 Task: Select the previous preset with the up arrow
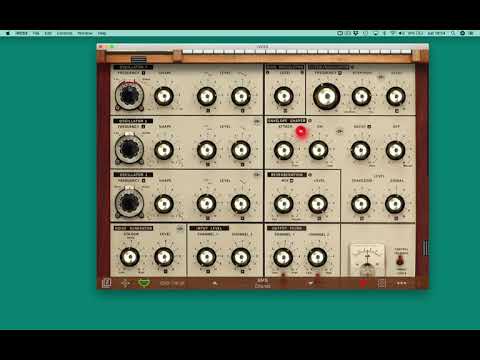click(215, 283)
